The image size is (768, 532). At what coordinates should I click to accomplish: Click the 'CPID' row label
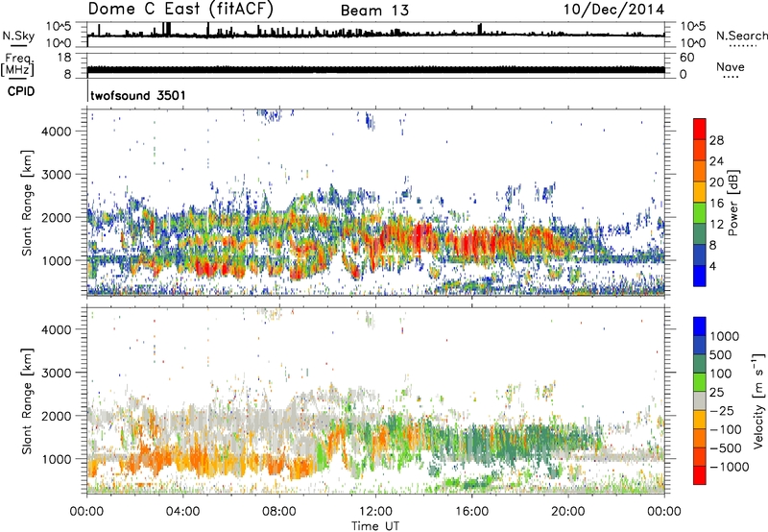pyautogui.click(x=21, y=91)
